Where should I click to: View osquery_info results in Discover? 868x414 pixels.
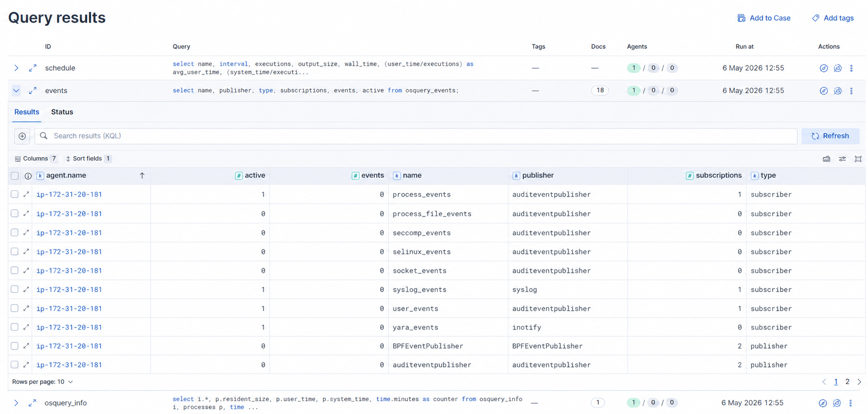(x=823, y=403)
